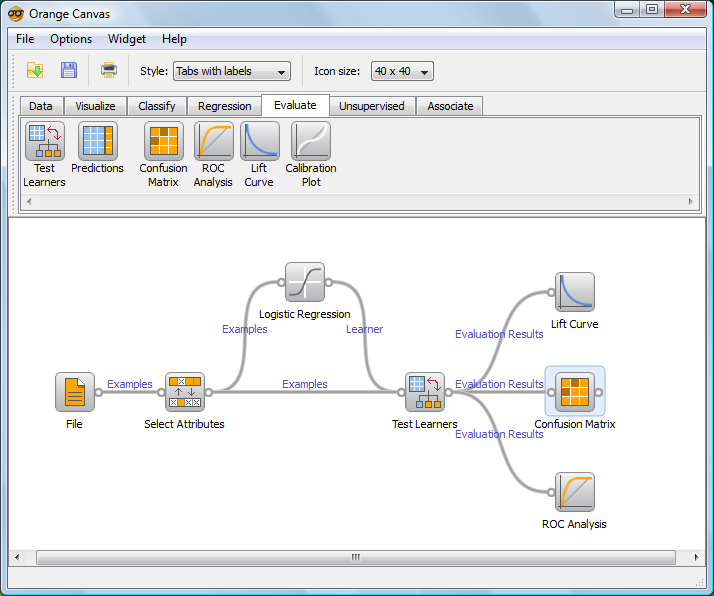Click the 'Logistic Regression' caption text
The width and height of the screenshot is (714, 596).
click(x=305, y=314)
